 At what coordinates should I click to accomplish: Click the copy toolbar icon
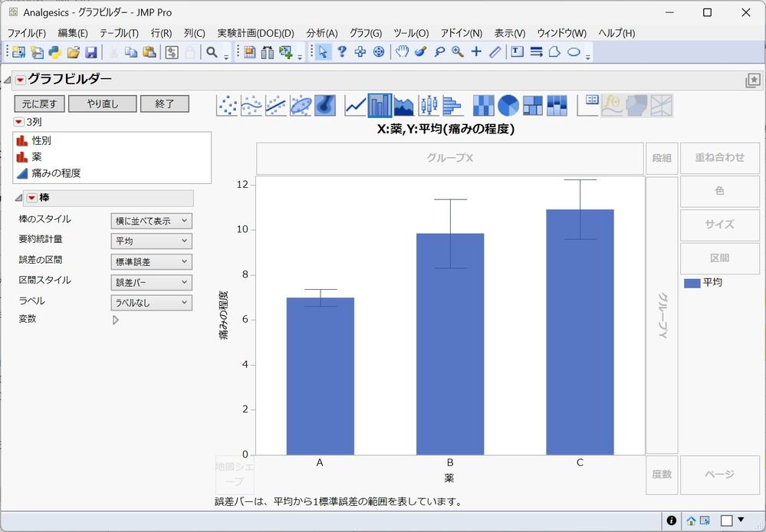coord(131,52)
